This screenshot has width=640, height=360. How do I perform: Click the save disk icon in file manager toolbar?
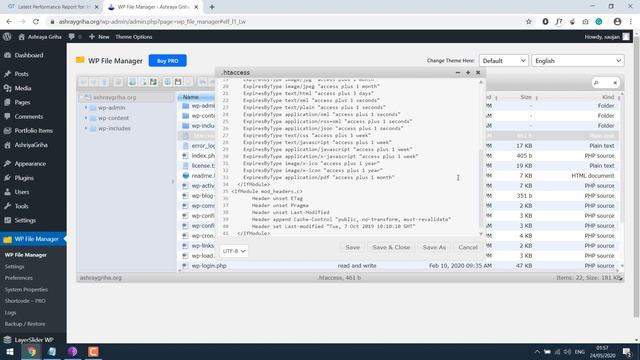tap(178, 82)
